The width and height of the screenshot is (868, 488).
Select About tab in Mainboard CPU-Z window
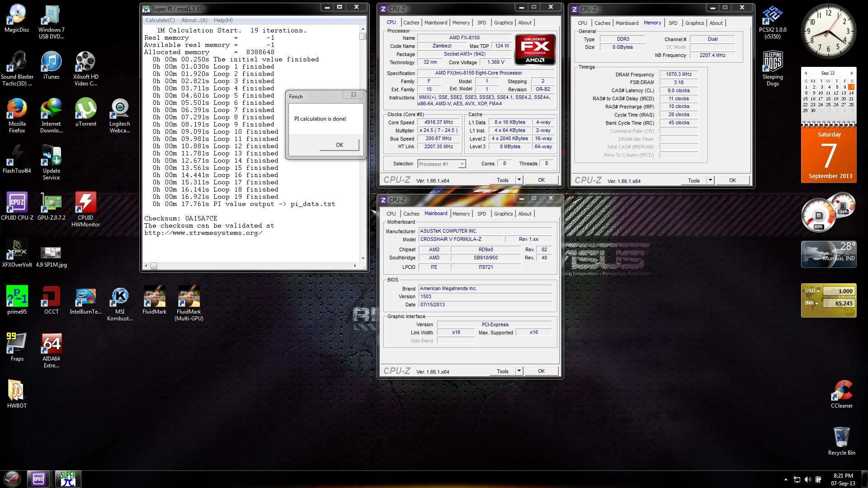pos(524,214)
